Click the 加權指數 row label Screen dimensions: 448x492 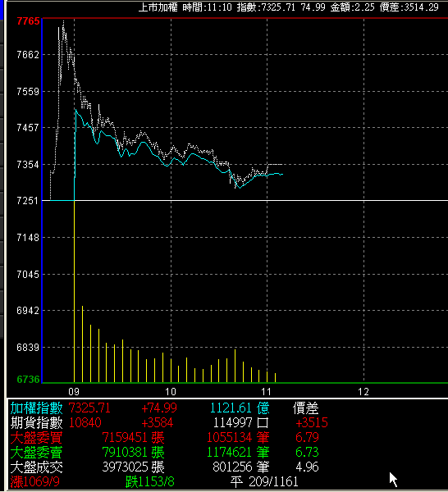coord(36,408)
